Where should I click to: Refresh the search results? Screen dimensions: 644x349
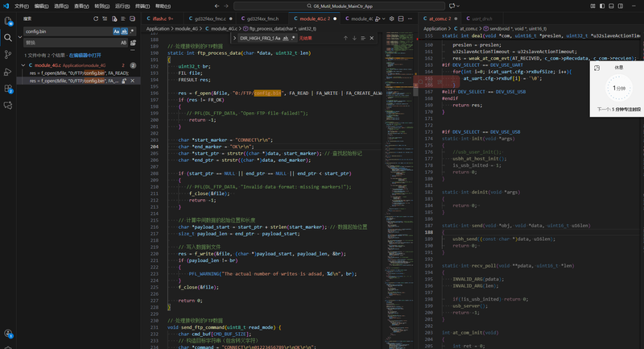point(95,18)
